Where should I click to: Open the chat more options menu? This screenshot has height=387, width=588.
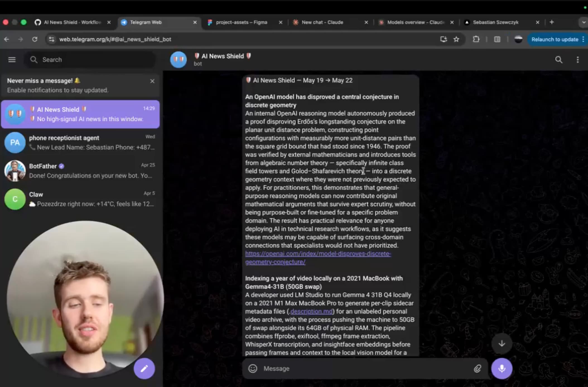point(578,60)
